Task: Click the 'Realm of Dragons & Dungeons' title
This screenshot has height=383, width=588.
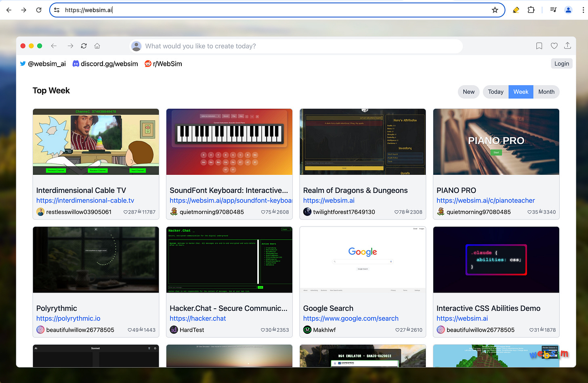Action: [355, 190]
